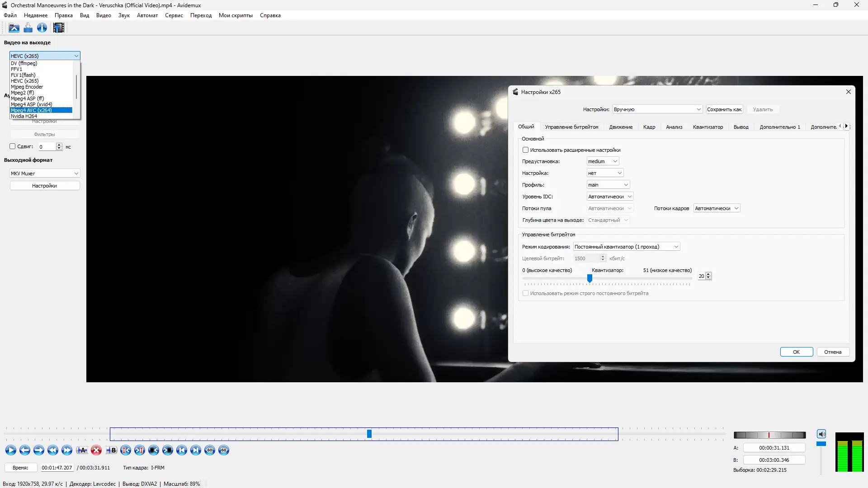The width and height of the screenshot is (868, 488).
Task: Jump forward 60 seconds icon
Action: pos(224,450)
